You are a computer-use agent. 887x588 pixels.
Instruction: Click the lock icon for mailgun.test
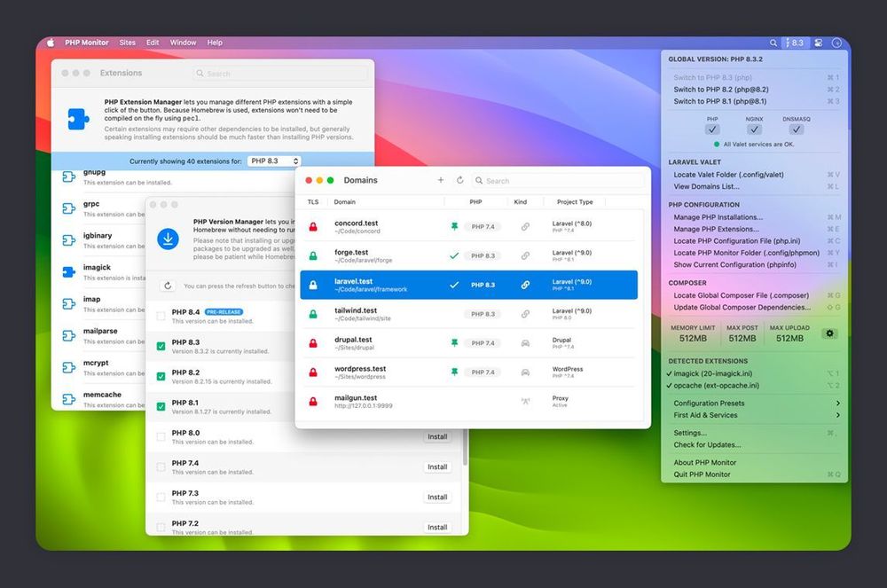pyautogui.click(x=313, y=402)
